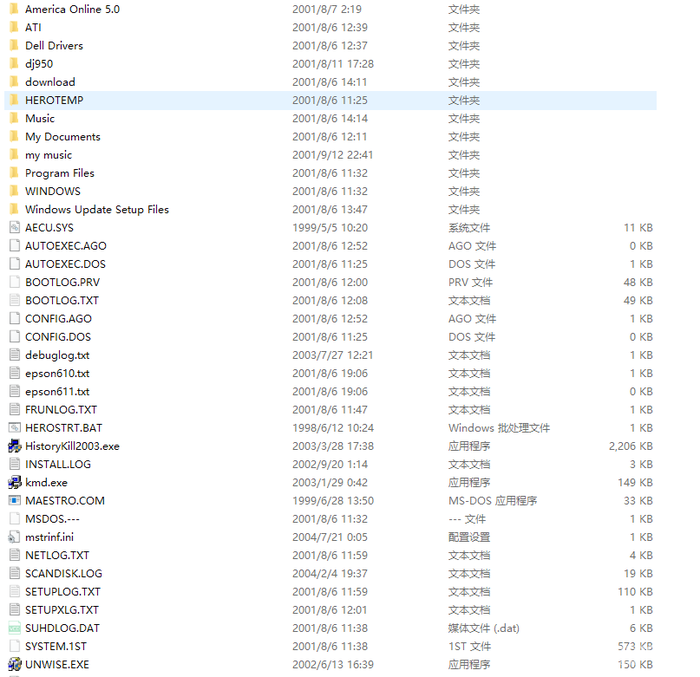This screenshot has width=700, height=677.
Task: Click the 1998/6/12 10:24 modified date
Action: tap(333, 428)
